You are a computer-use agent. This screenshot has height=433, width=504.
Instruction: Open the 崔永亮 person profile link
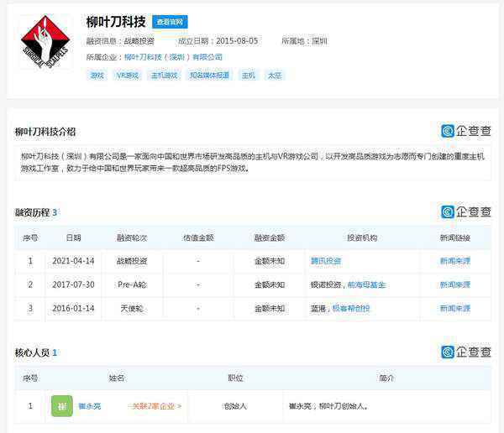[90, 406]
